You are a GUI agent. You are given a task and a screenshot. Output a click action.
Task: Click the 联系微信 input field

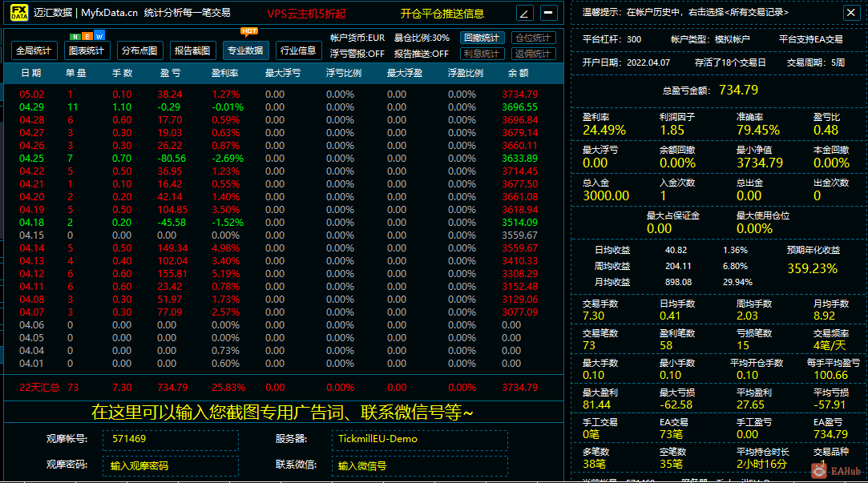coord(420,466)
